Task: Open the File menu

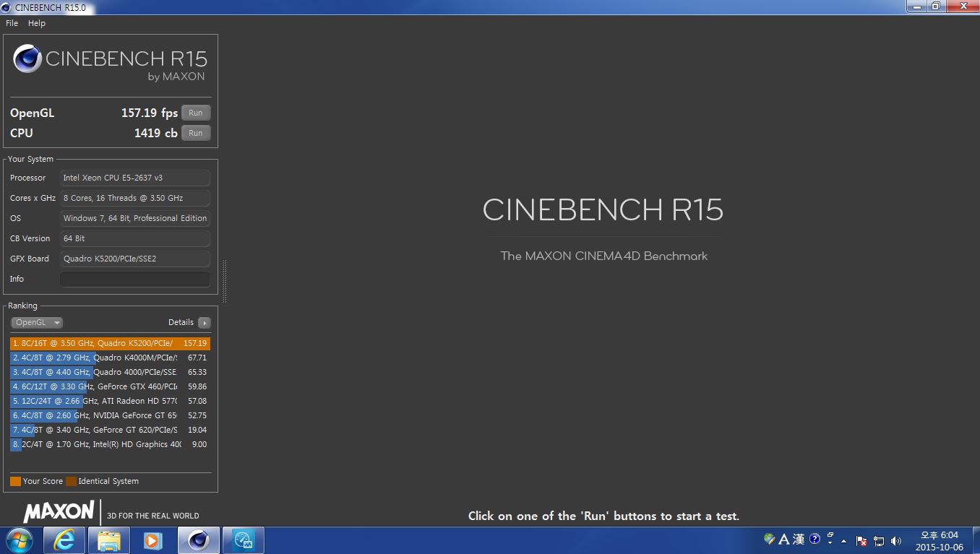Action: 12,23
